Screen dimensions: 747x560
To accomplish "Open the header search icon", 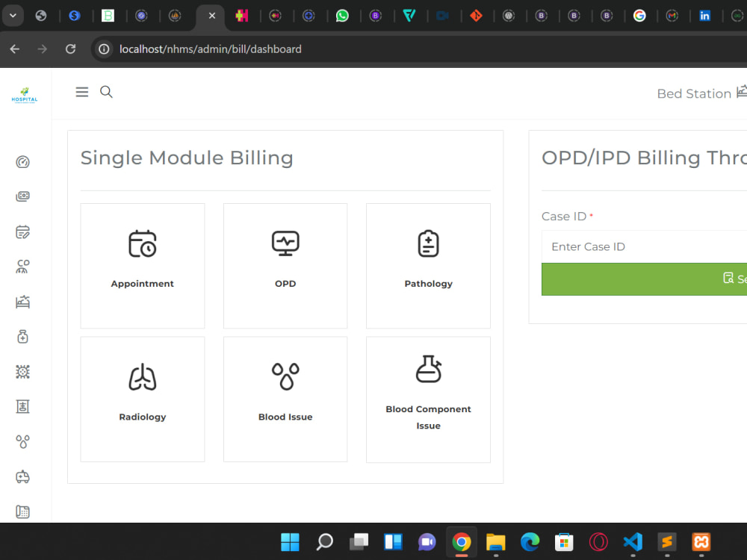I will click(x=106, y=92).
